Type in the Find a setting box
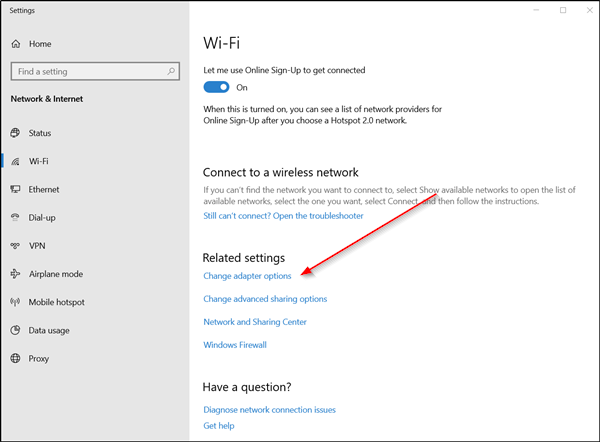This screenshot has height=442, width=600. (x=88, y=72)
